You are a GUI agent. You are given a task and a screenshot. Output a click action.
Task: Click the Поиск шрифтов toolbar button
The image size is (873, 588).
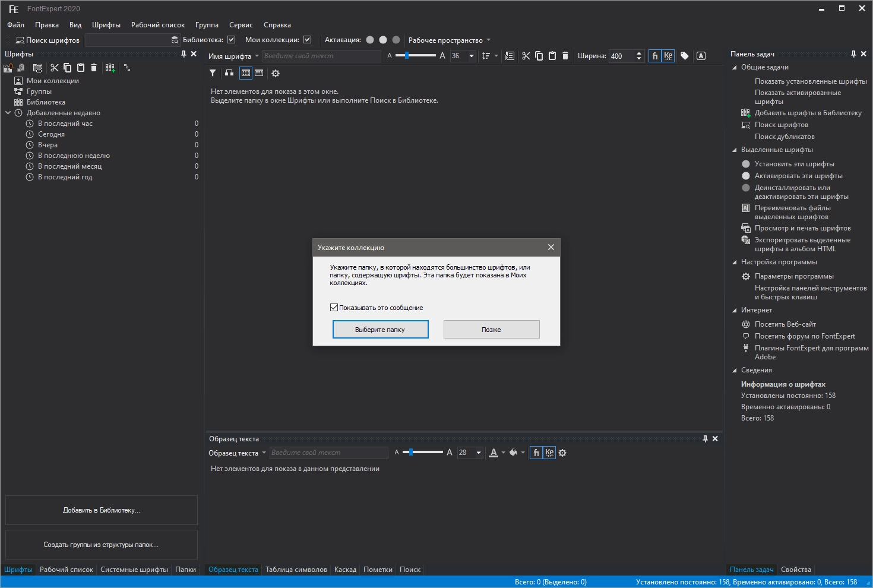click(48, 40)
